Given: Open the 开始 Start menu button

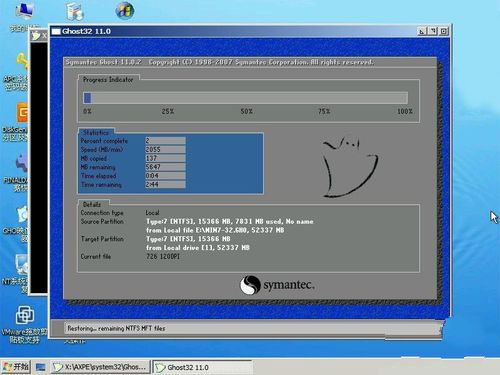Looking at the screenshot, I should click(x=15, y=367).
